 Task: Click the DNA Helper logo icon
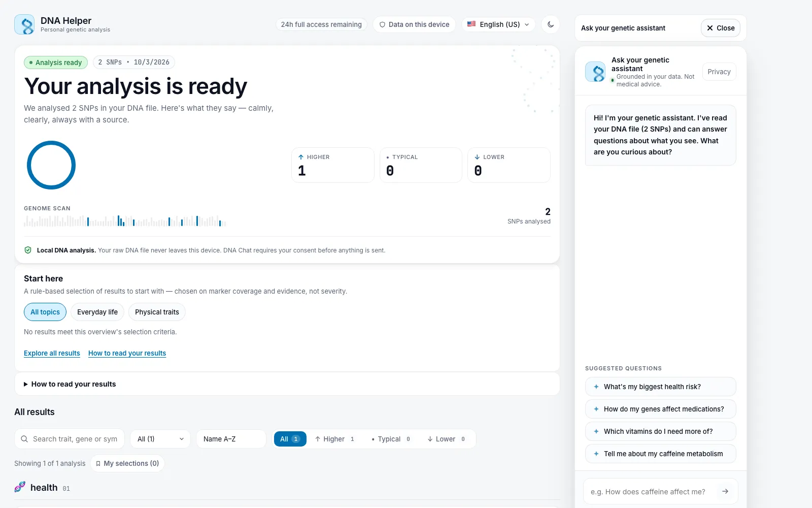[24, 24]
